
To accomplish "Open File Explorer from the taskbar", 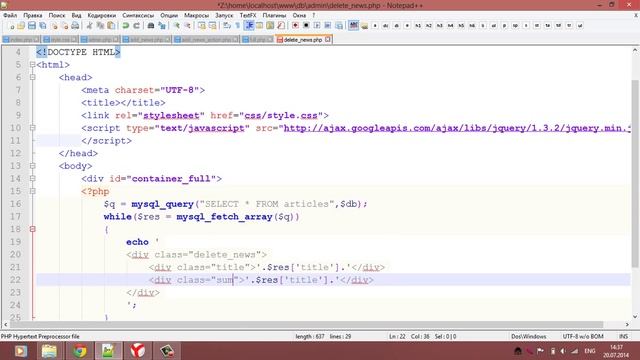I will click(49, 351).
